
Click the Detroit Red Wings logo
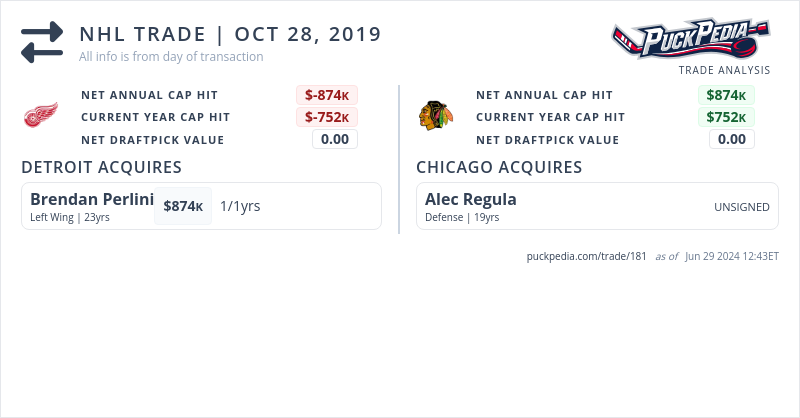coord(41,117)
